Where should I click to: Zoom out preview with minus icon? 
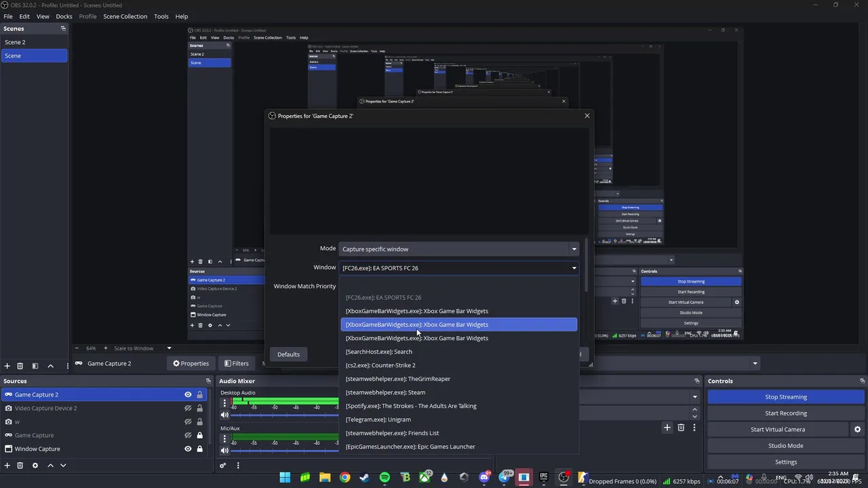click(x=77, y=348)
